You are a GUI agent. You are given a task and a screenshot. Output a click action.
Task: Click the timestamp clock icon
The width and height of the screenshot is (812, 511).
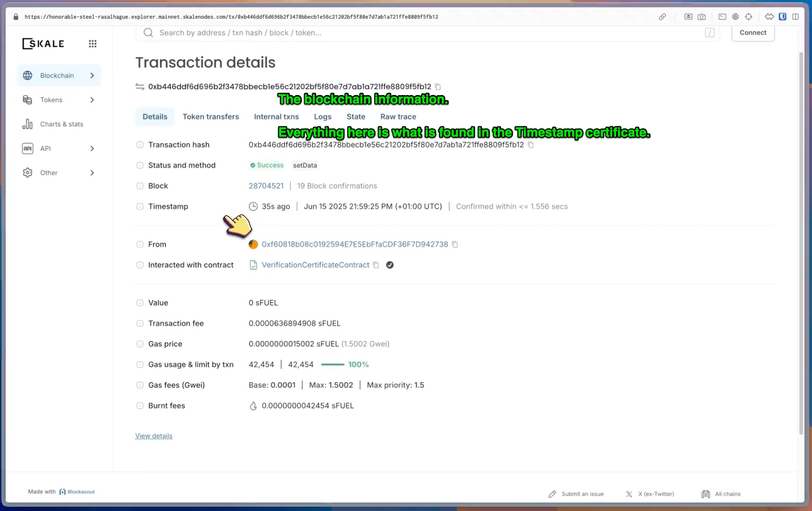coord(253,206)
